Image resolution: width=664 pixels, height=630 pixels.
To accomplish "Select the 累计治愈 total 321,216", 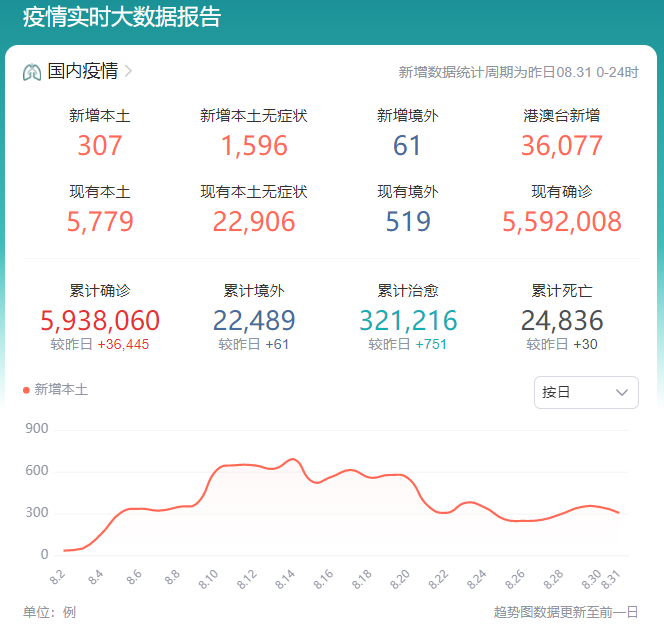I will tap(408, 321).
